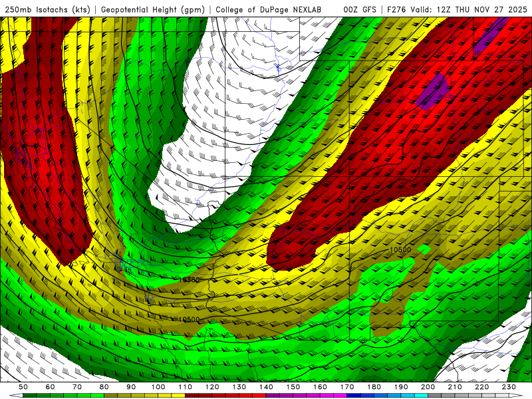Click the legend value 140
The image size is (532, 399).
pos(266,387)
